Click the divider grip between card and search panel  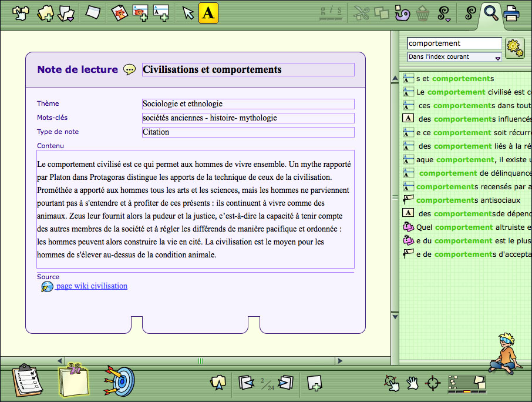395,197
